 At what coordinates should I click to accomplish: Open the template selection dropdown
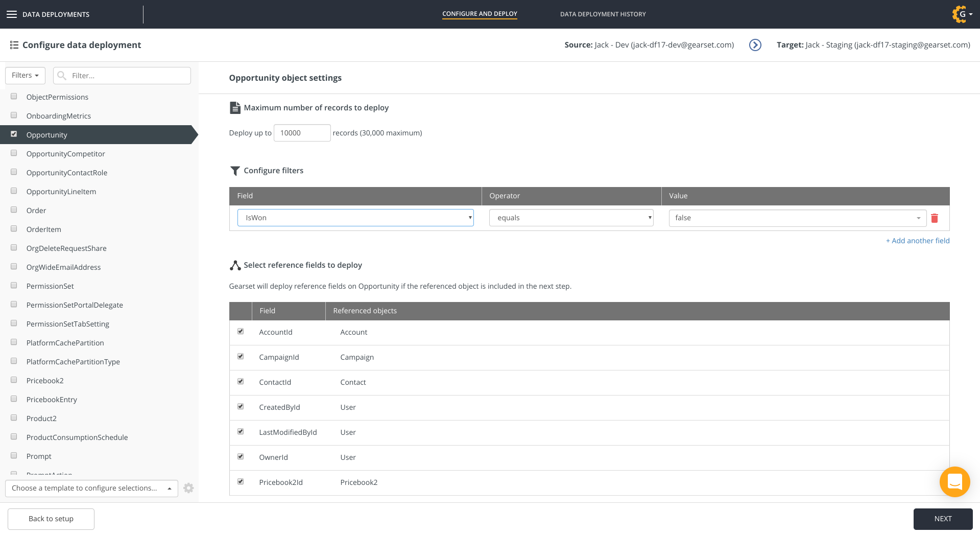point(91,488)
